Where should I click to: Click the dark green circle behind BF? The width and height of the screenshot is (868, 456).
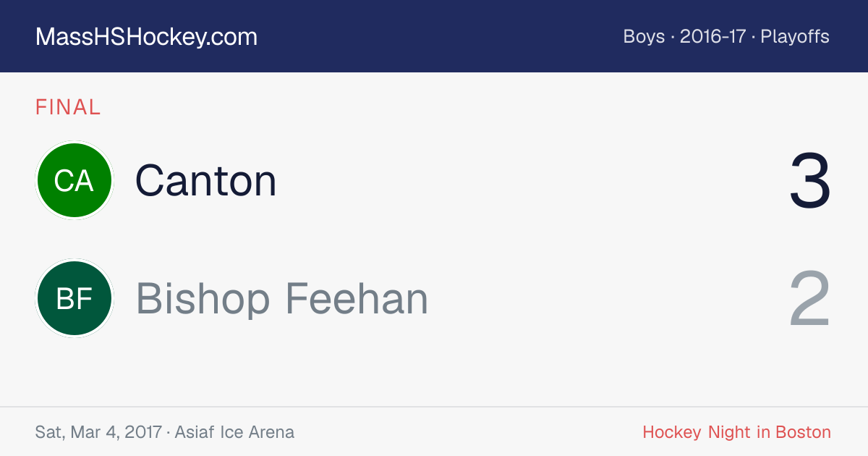pos(74,298)
